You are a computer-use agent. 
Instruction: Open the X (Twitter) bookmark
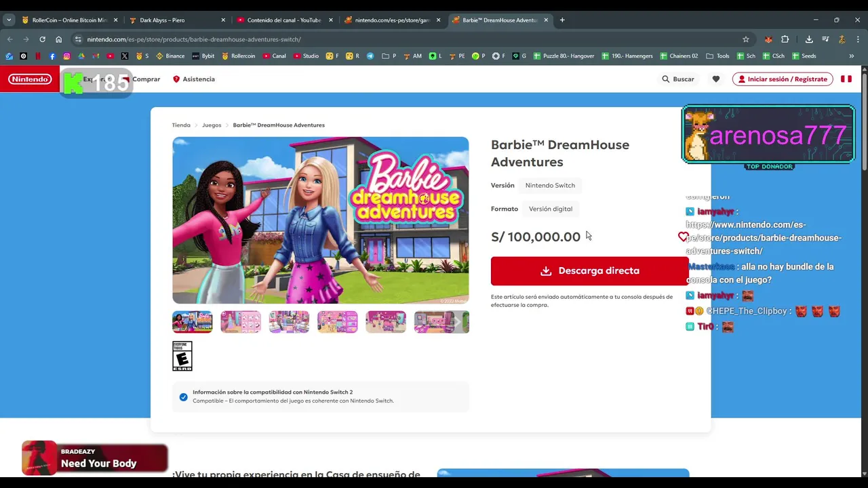point(125,56)
